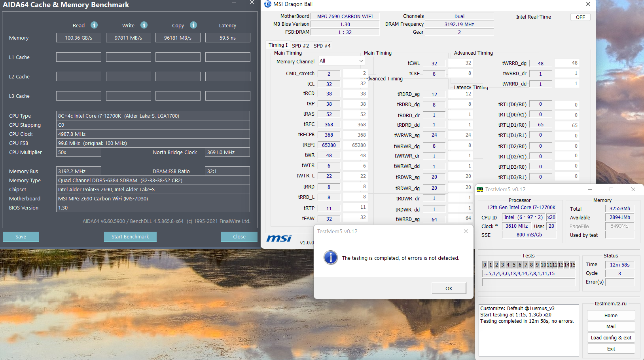Click the DRAM Frequency value 3192.19 MHz
The height and width of the screenshot is (360, 644).
click(459, 24)
